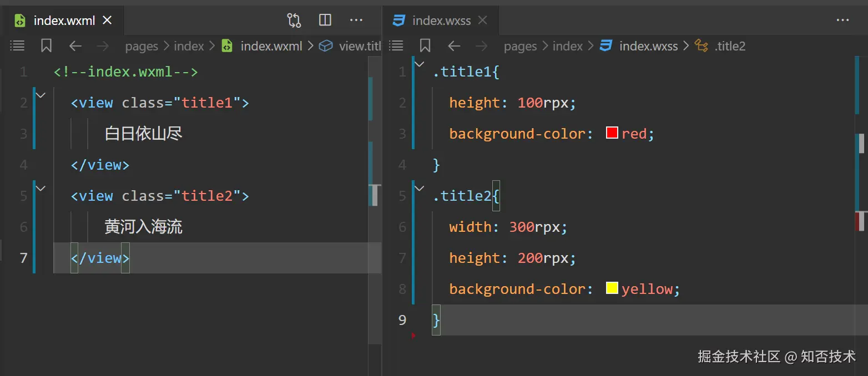The image size is (868, 376).
Task: Click the text 黄河入海流
Action: point(143,227)
